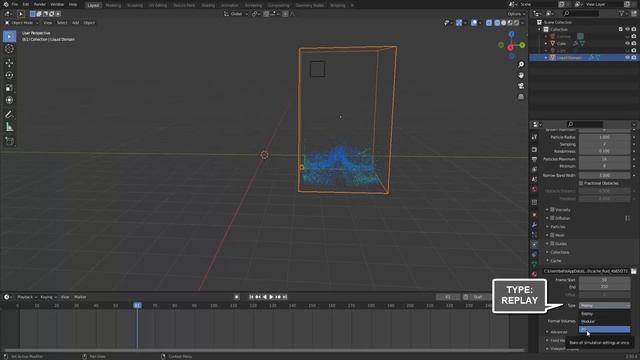Open the timeline Marker menu

(80, 297)
